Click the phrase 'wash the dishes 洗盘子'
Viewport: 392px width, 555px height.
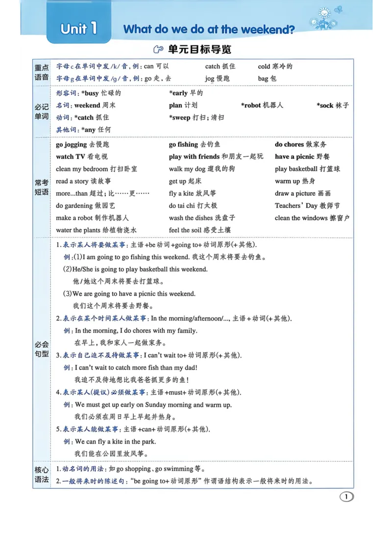coord(202,218)
